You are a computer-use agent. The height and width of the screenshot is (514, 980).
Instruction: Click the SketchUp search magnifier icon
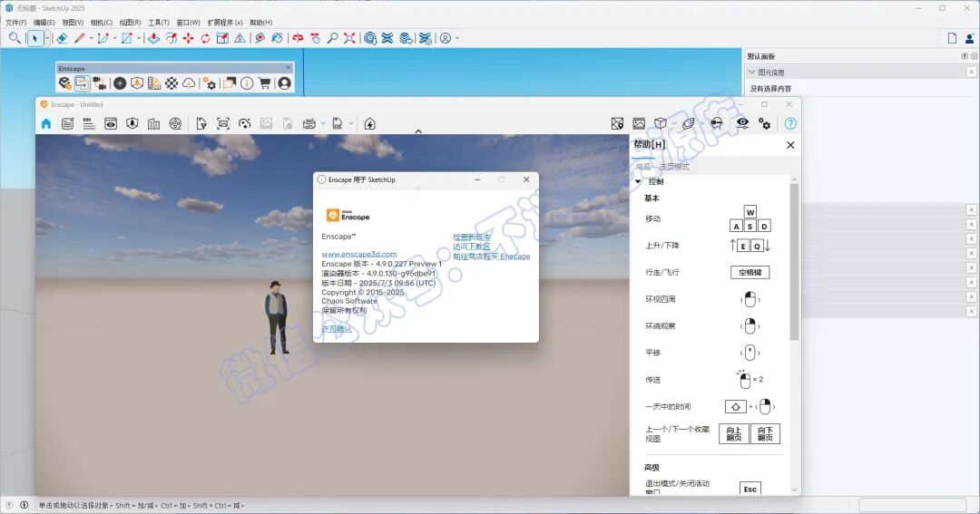tap(15, 38)
